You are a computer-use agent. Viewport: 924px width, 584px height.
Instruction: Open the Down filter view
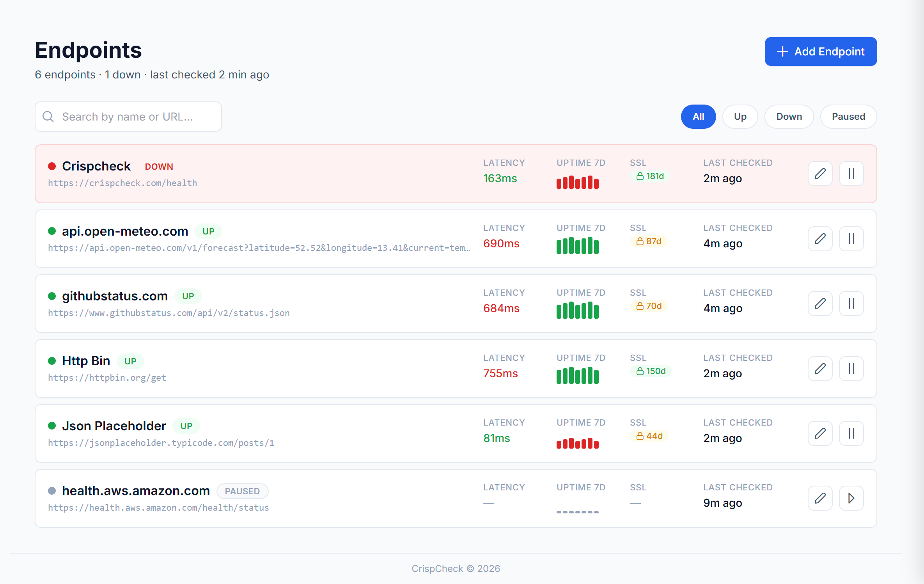(x=789, y=116)
